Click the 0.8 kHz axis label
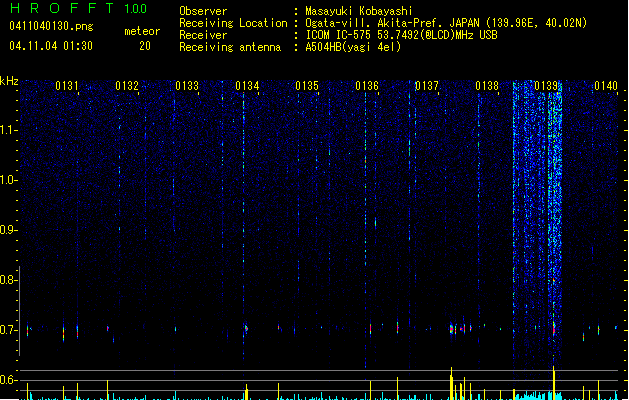 point(8,280)
